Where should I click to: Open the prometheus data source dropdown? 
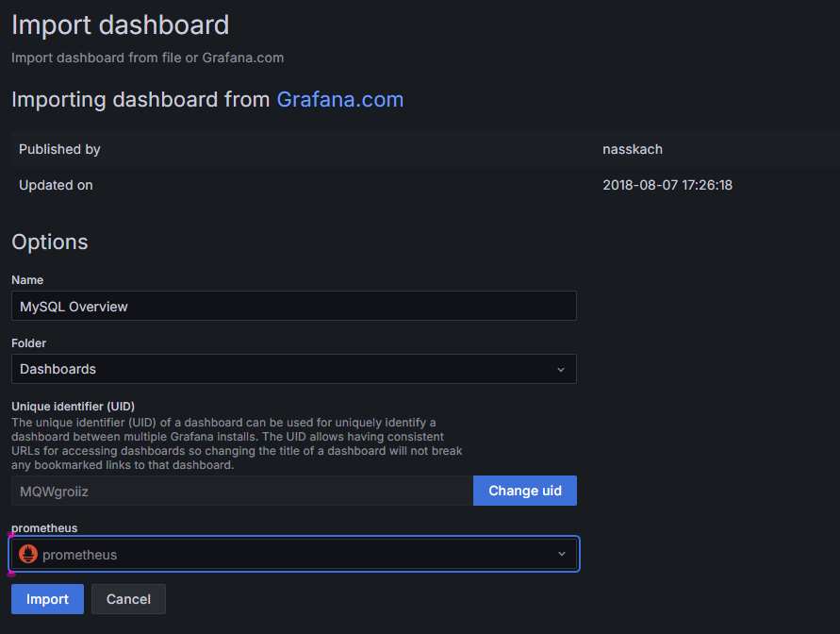pos(293,554)
